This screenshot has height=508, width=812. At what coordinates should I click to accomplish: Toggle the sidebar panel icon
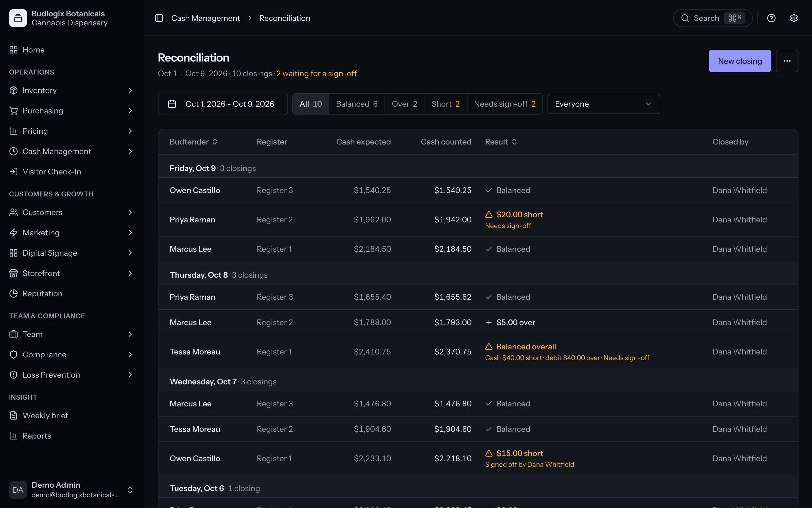pos(159,18)
